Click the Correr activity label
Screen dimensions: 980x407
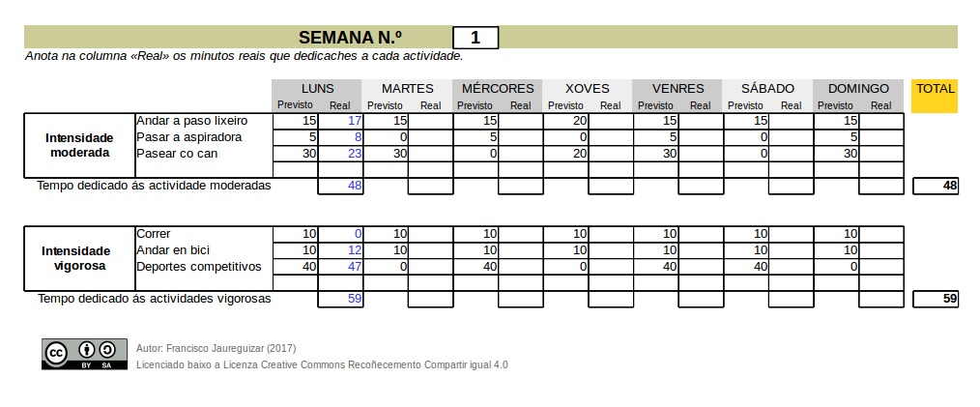point(155,234)
